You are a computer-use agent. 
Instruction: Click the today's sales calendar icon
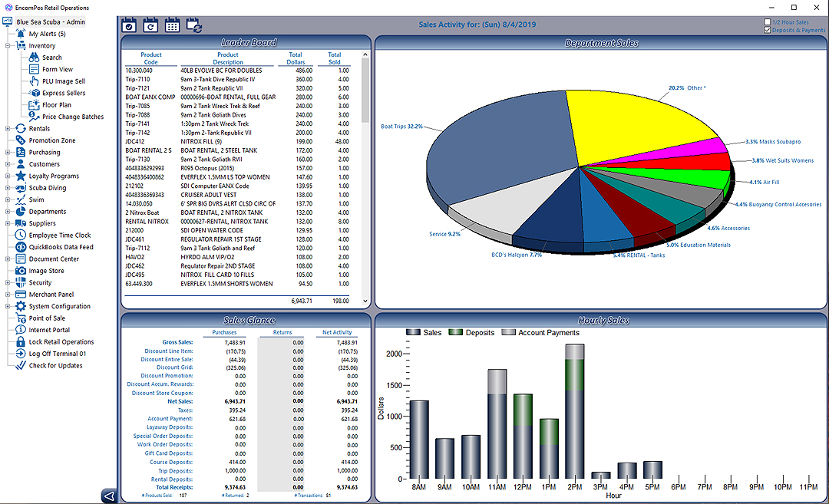pos(129,25)
